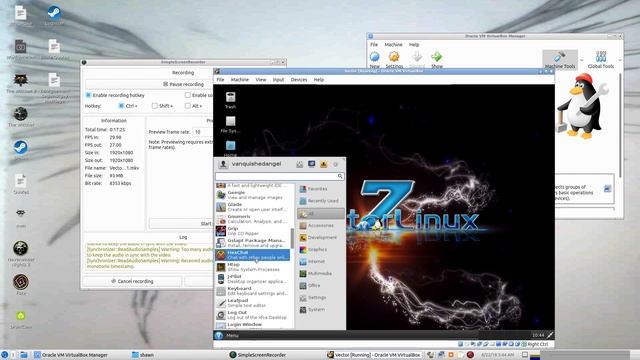The height and width of the screenshot is (360, 640).
Task: Click the vanquishedangel user avatar icon
Action: [x=223, y=164]
